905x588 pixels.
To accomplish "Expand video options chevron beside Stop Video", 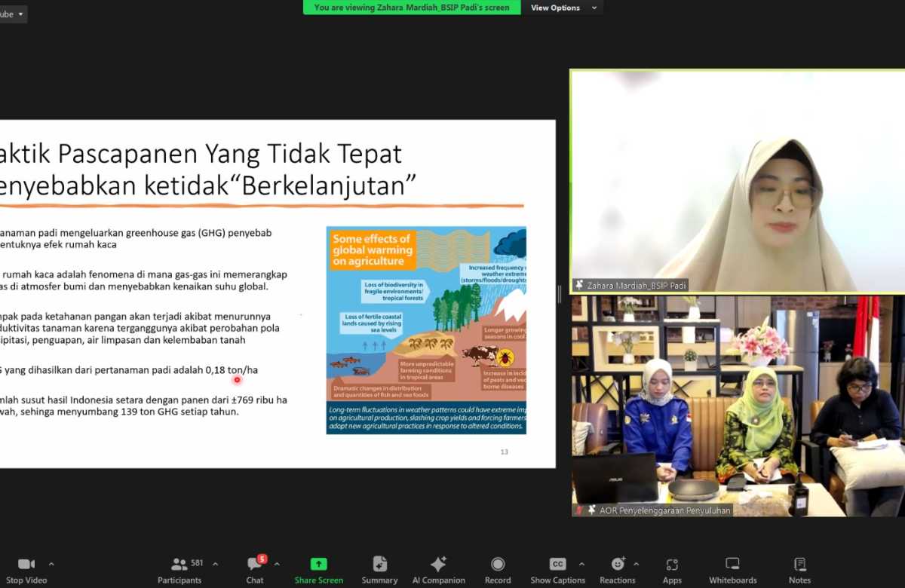I will coord(51,564).
